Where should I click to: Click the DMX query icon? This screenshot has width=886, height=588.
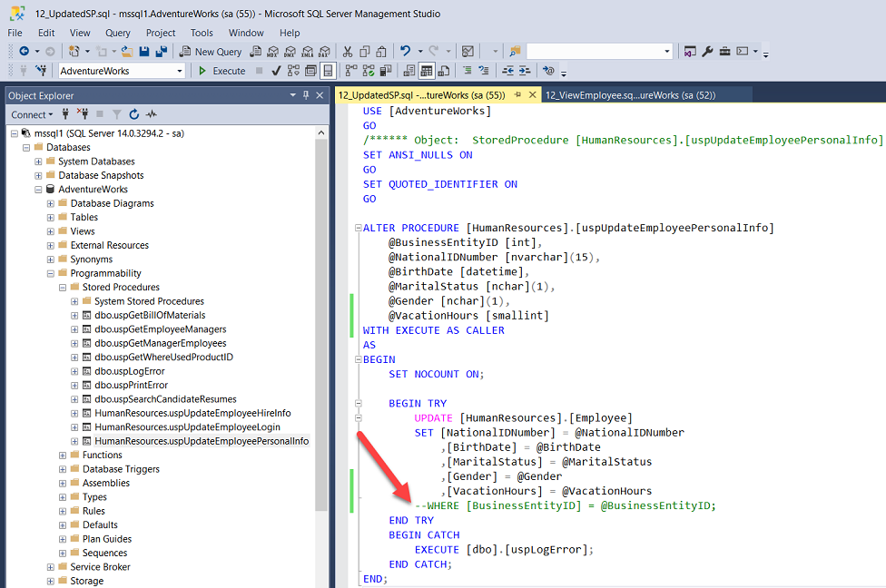pos(290,52)
